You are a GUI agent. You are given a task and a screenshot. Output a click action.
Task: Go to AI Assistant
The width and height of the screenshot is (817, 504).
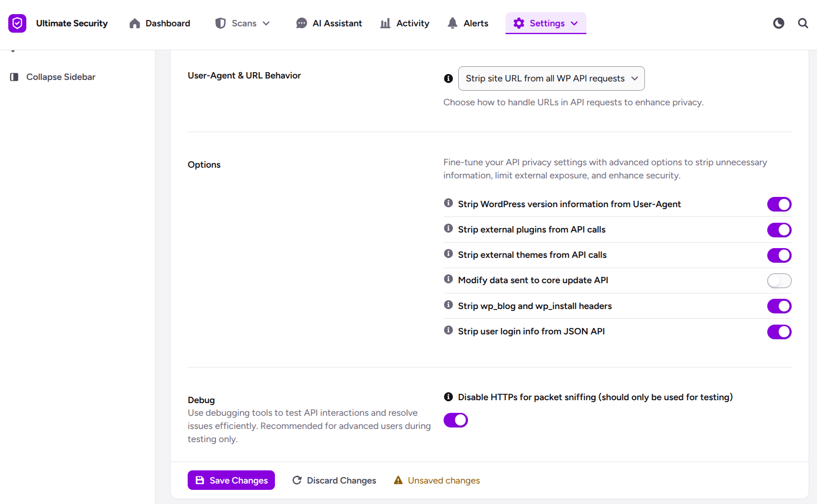[329, 23]
